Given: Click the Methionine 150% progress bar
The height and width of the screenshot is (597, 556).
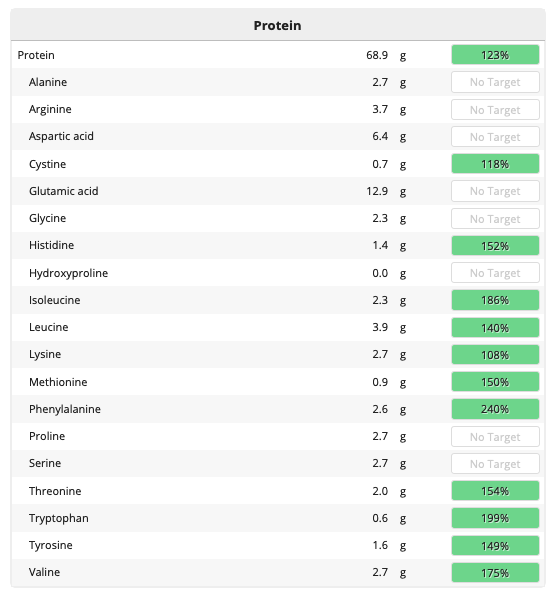Looking at the screenshot, I should [x=495, y=382].
